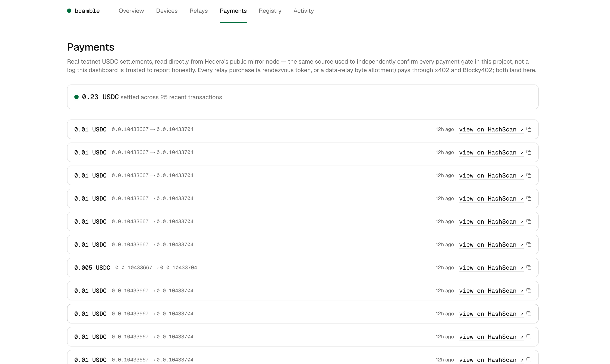Copy transaction ID in the row just below 0.005 USDC
The width and height of the screenshot is (610, 364).
pos(529,291)
